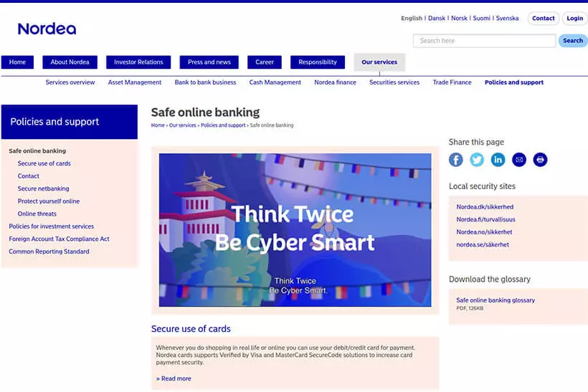Switch language to Suomi
The width and height of the screenshot is (588, 392).
coord(481,19)
